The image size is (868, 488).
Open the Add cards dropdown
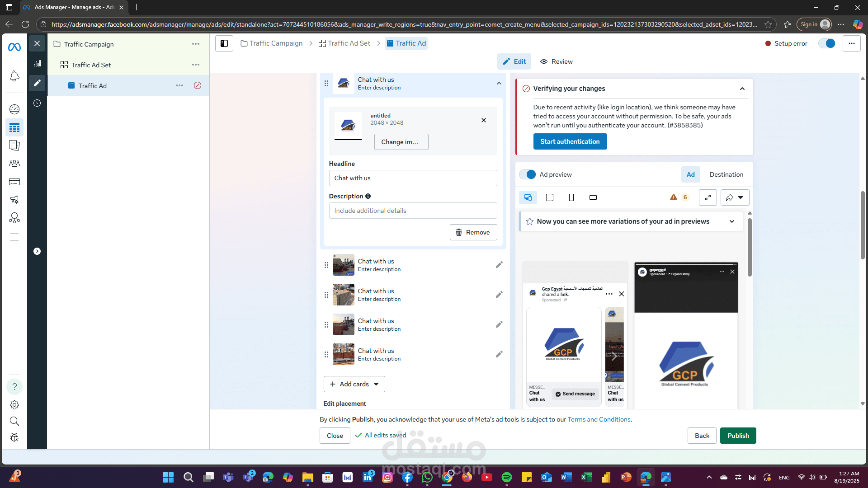pyautogui.click(x=354, y=384)
